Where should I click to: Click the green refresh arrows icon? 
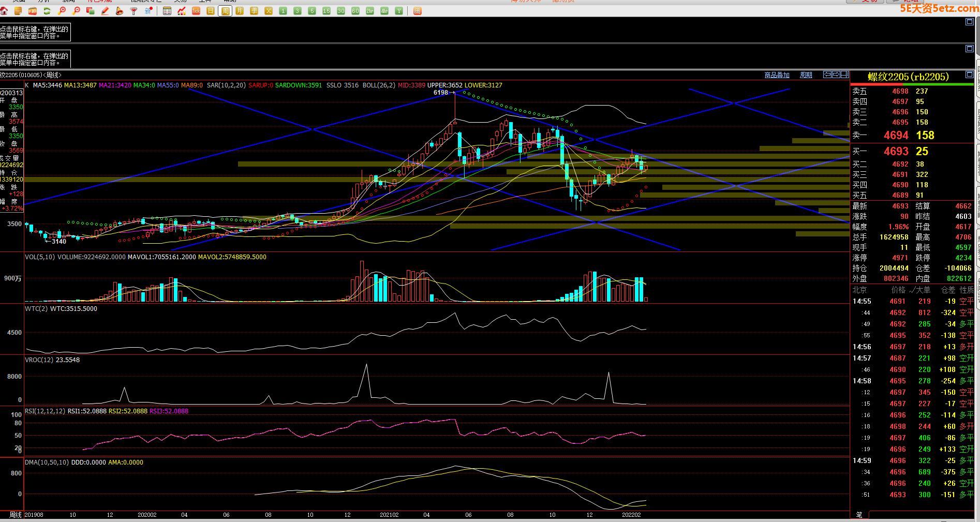[47, 11]
